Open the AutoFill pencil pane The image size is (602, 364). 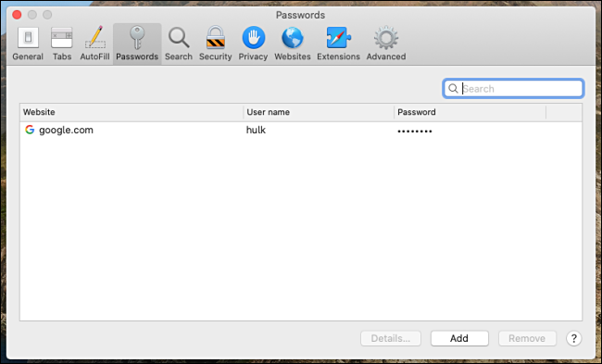(94, 44)
